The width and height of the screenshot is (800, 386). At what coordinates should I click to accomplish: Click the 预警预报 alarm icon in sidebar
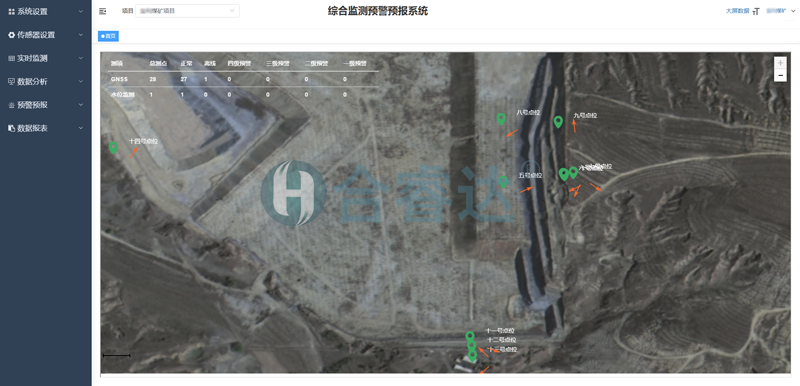point(11,105)
